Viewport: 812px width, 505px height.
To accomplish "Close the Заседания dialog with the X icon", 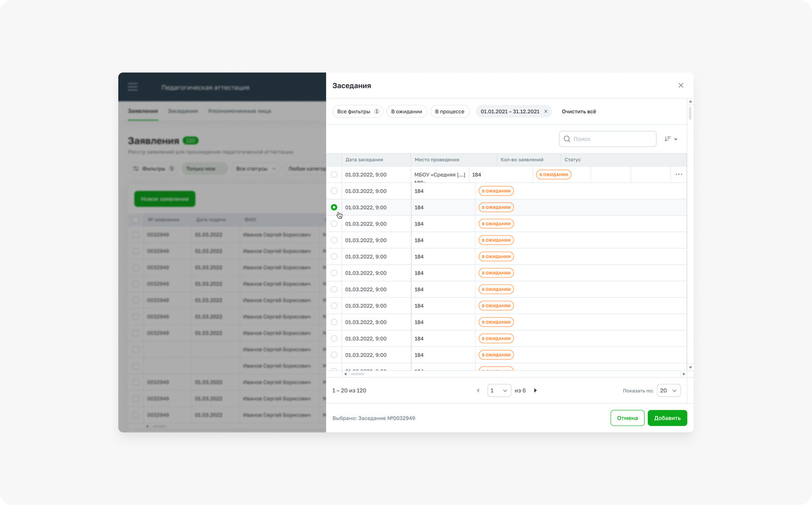I will tap(681, 86).
